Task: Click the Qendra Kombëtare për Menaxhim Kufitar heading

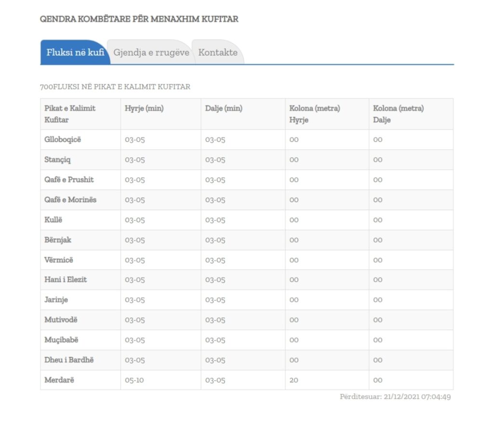Action: 139,19
